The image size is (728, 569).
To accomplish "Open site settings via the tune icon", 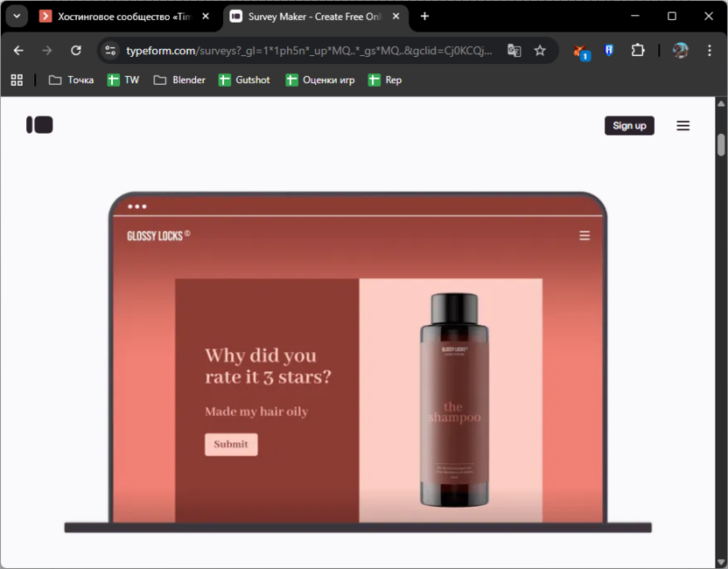I will click(x=111, y=51).
